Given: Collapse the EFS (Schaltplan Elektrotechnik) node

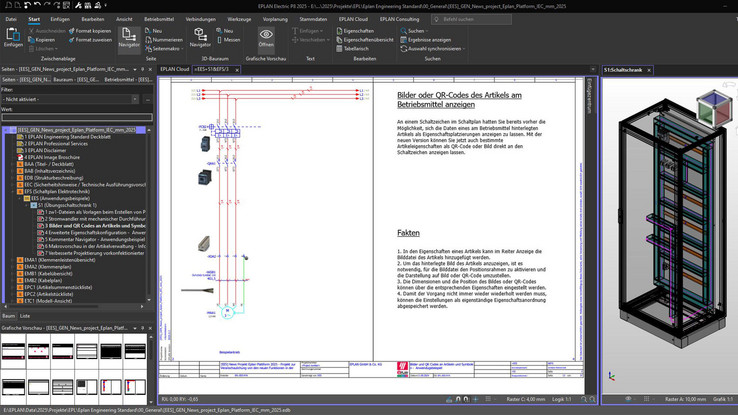Looking at the screenshot, I should (13, 192).
